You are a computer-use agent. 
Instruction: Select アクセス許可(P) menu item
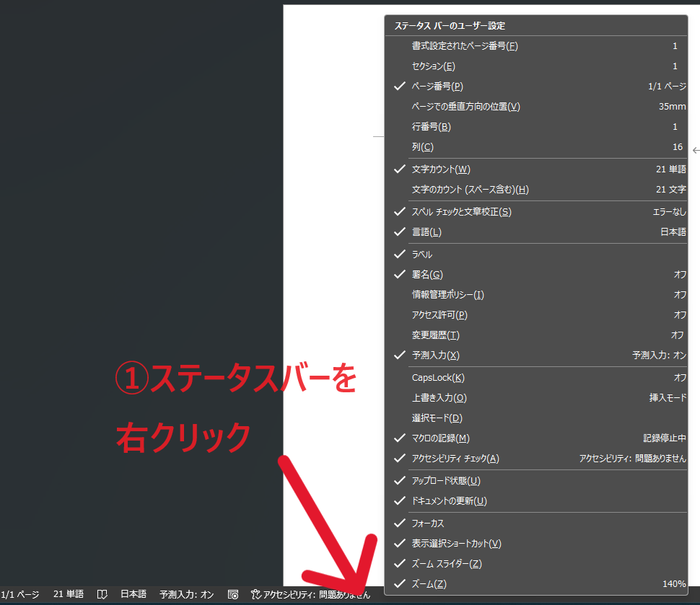click(x=535, y=315)
